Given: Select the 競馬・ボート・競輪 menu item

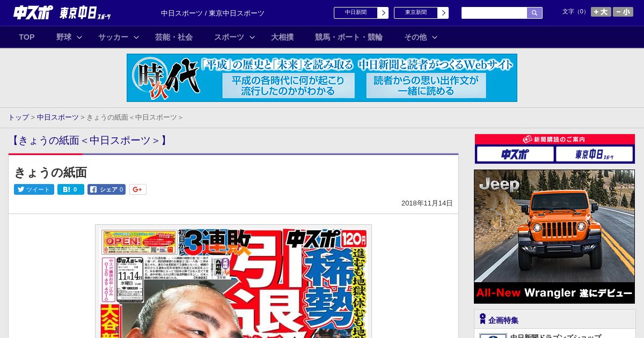Looking at the screenshot, I should (x=349, y=37).
